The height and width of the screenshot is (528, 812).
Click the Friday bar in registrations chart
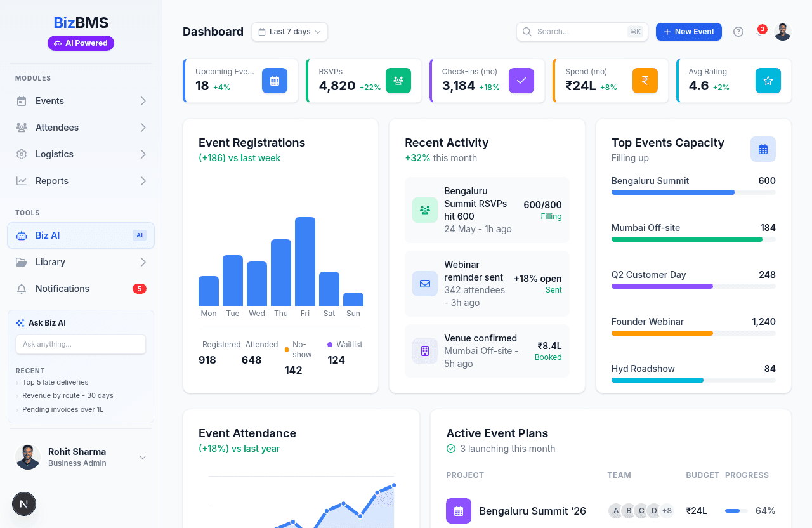[x=305, y=261]
